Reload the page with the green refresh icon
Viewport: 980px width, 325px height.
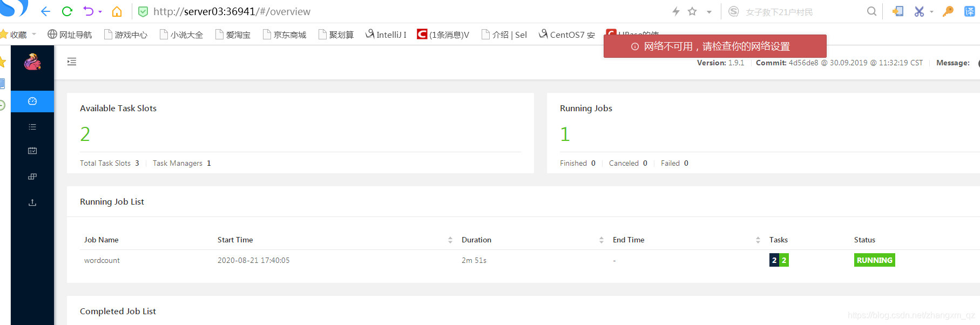coord(67,11)
